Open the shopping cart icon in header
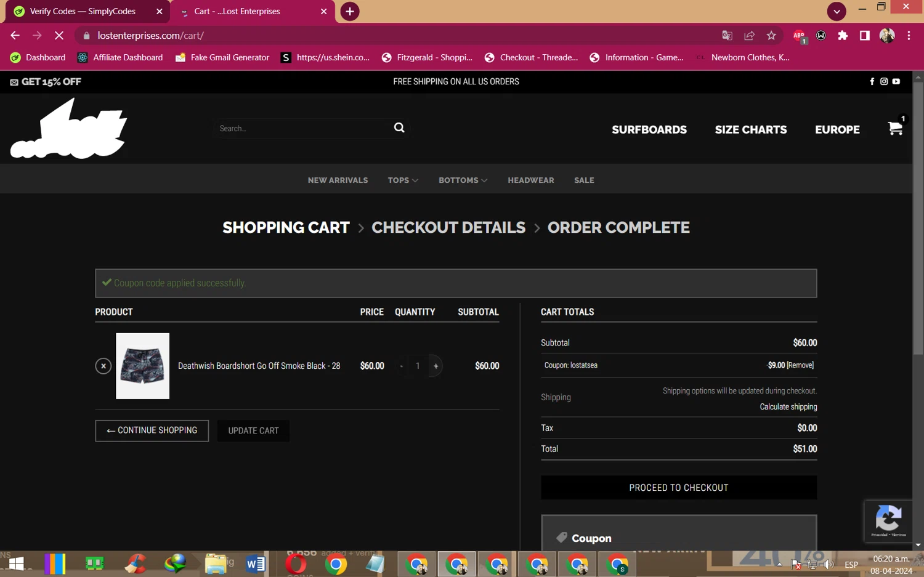 point(895,127)
